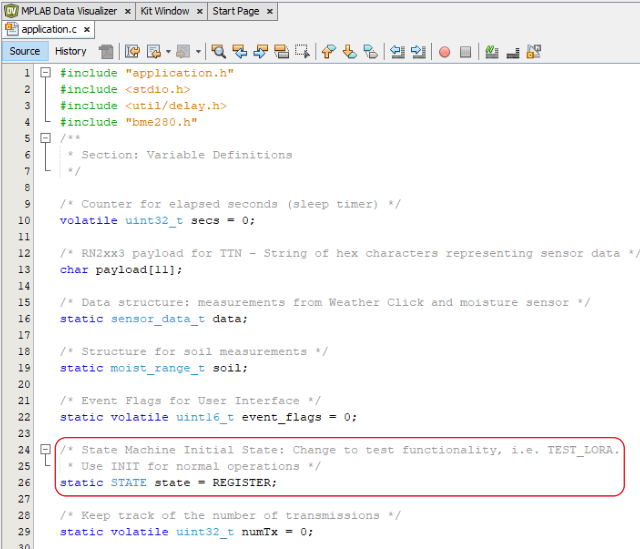This screenshot has height=549, width=640.
Task: Close the MPLAB Data Visualizer tab
Action: (x=128, y=11)
